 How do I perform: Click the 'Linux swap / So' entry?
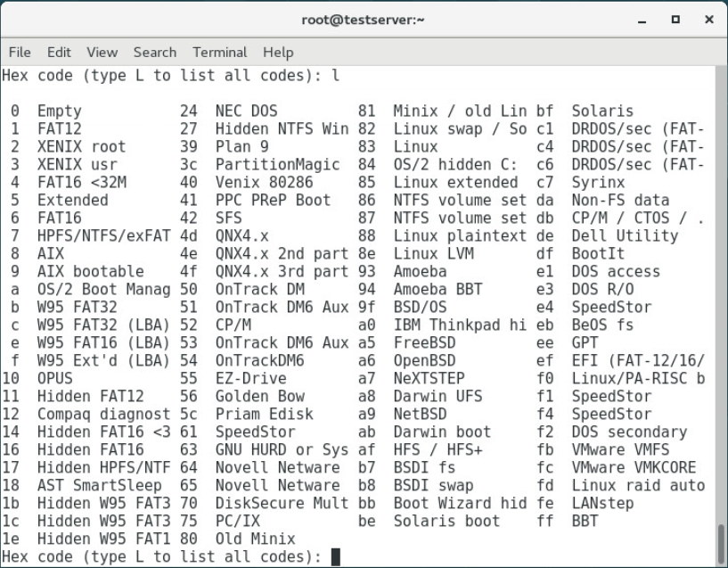pyautogui.click(x=460, y=128)
